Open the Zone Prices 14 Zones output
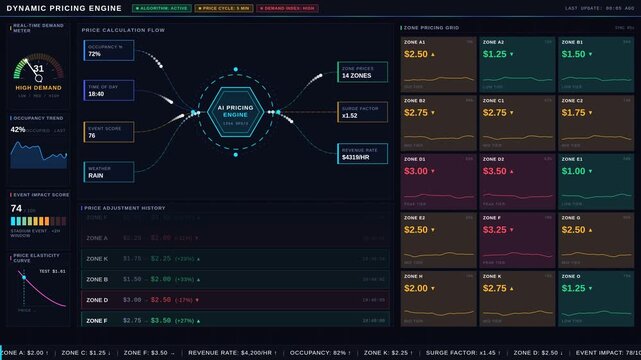Screen dimensions: 641x360 (x=363, y=72)
